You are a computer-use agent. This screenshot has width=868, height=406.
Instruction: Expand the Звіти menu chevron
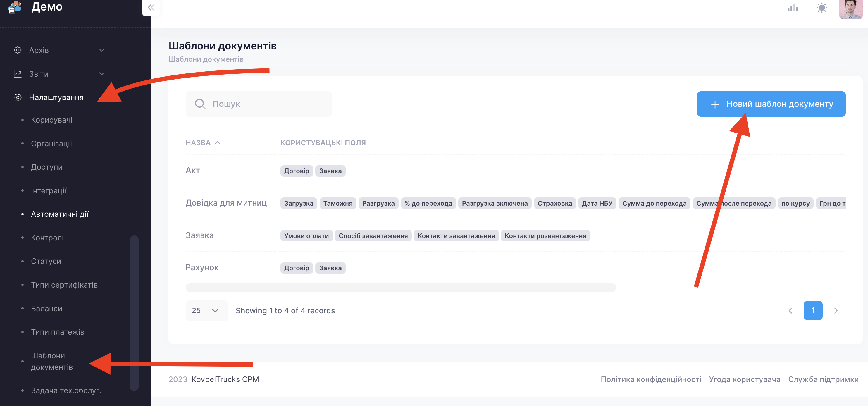pyautogui.click(x=102, y=74)
